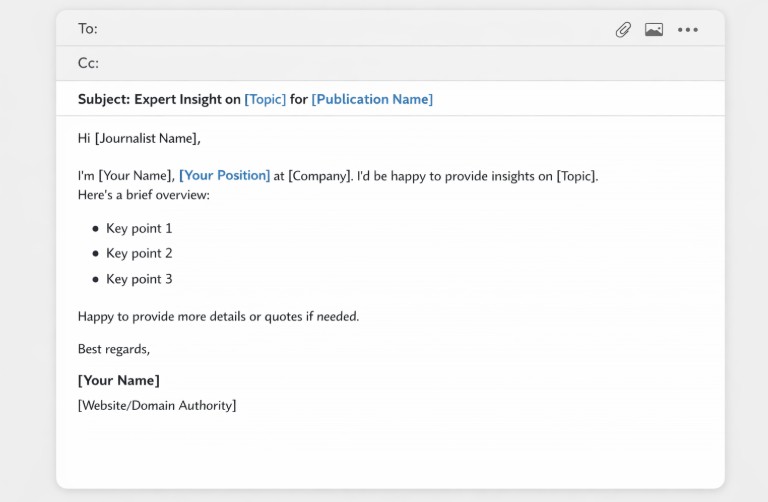Viewport: 768px width, 502px height.
Task: Click the 'Happy to provide more details' sentence
Action: [218, 316]
